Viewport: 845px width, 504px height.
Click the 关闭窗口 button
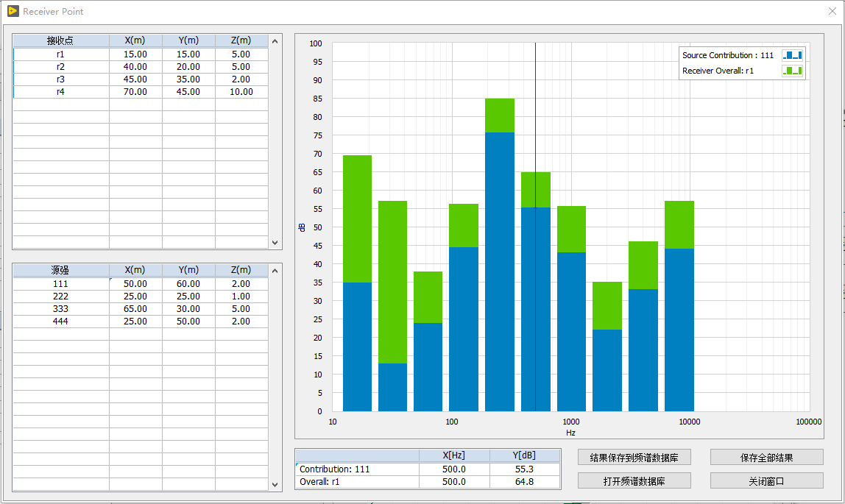click(x=766, y=481)
